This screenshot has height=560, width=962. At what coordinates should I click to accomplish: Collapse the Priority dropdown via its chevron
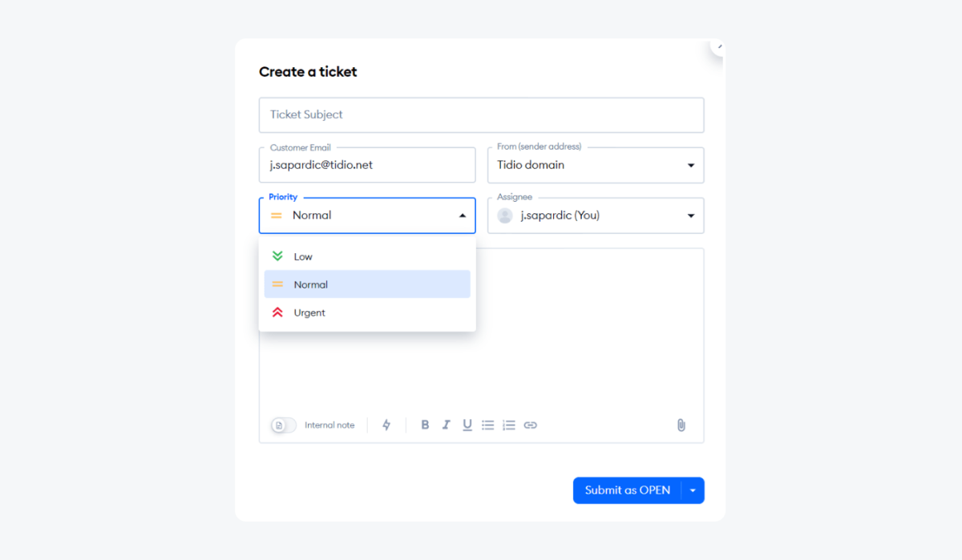click(x=462, y=215)
